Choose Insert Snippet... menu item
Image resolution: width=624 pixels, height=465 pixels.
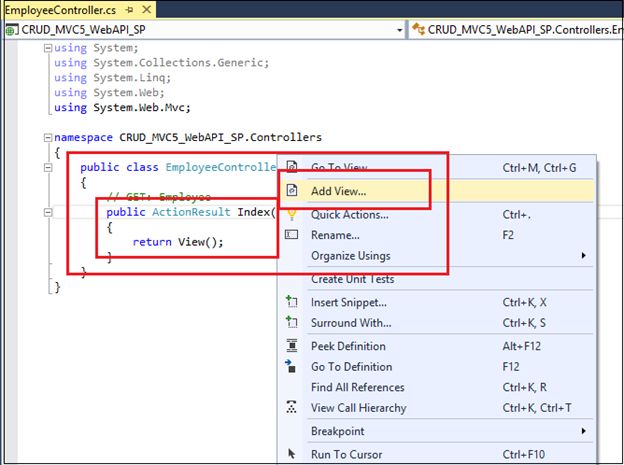[x=437, y=303]
